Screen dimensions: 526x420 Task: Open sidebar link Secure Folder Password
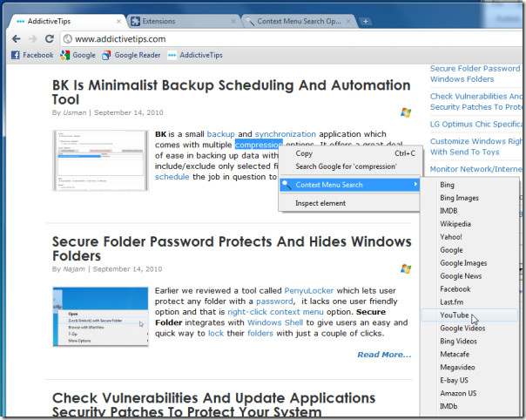click(x=475, y=74)
